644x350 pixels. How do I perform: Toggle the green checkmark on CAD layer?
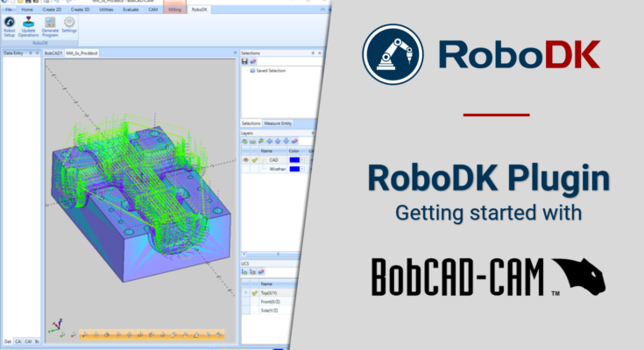click(255, 159)
